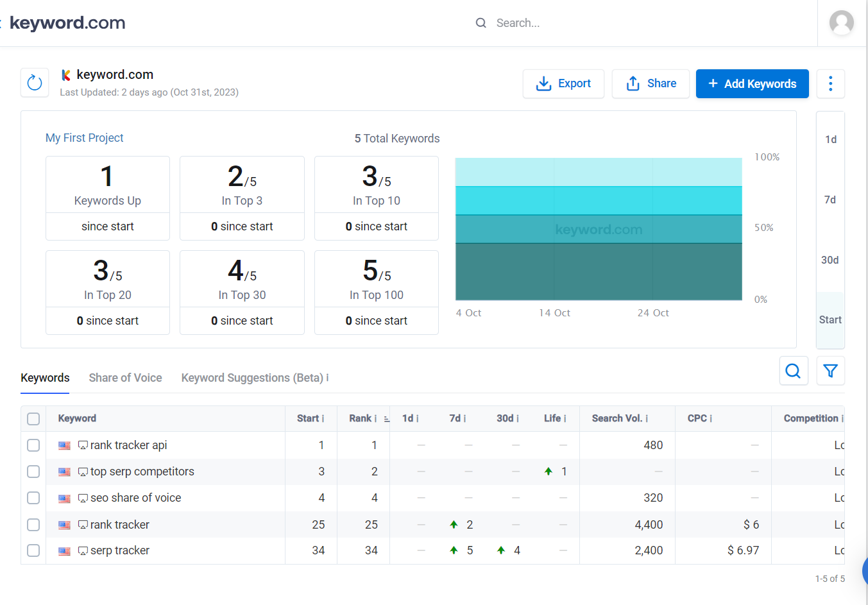Open the keyword search magnifier above the table

point(794,371)
